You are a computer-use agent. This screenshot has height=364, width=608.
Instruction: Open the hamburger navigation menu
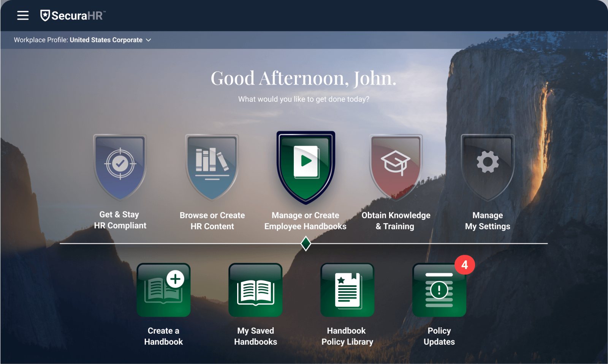click(23, 16)
